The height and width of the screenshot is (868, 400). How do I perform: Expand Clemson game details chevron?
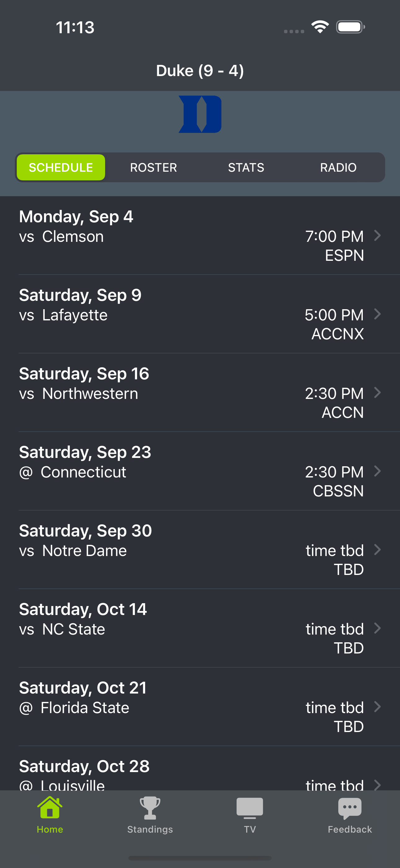[377, 235]
